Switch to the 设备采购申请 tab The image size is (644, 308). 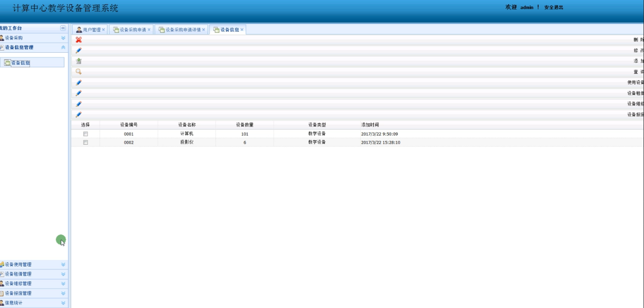(130, 30)
